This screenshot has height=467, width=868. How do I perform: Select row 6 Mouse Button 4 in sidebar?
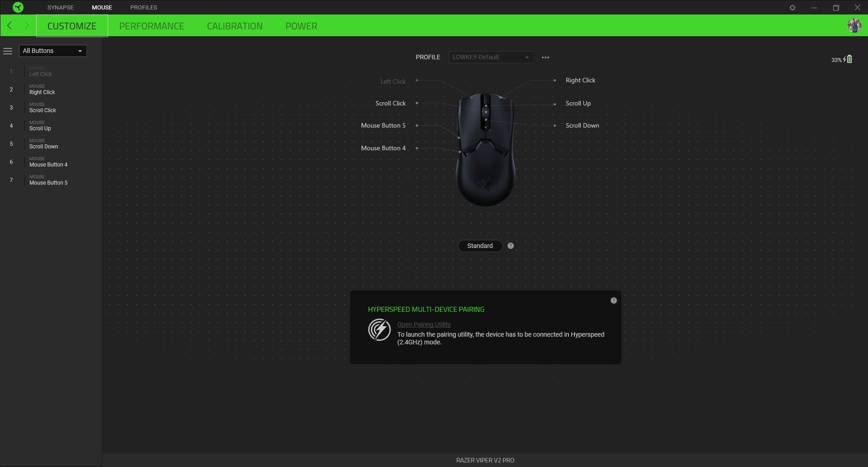tap(51, 162)
